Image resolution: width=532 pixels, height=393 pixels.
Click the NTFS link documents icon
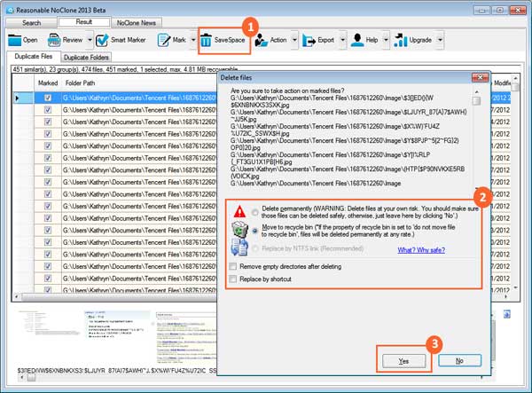coord(239,248)
